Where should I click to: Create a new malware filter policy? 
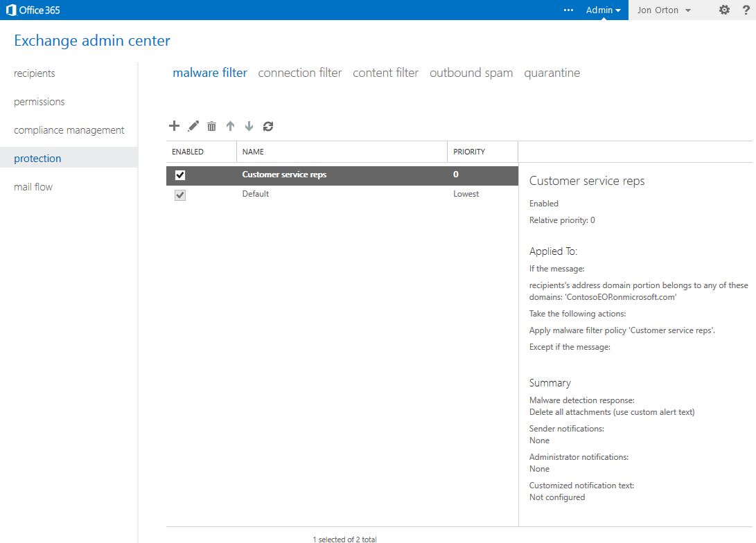click(174, 126)
